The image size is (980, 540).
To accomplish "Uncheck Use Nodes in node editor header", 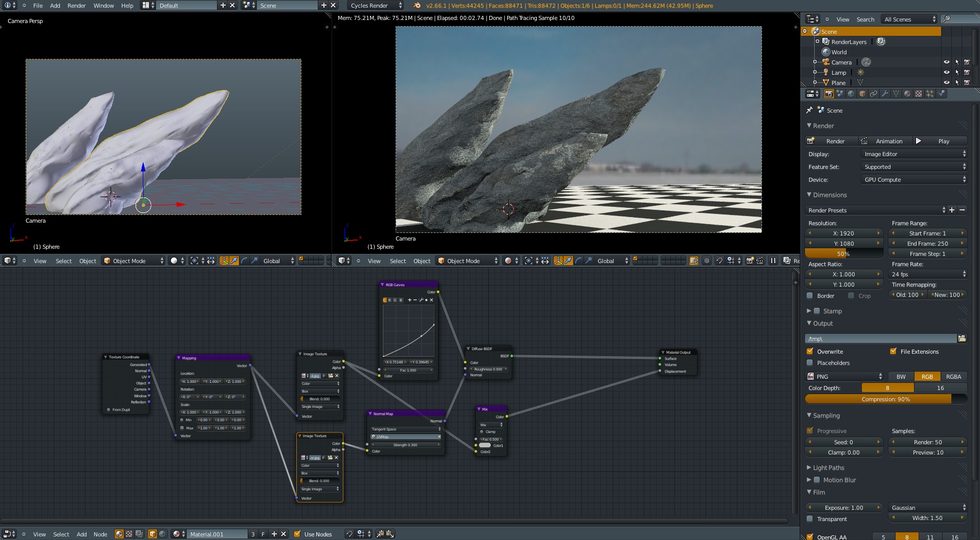I will click(297, 534).
